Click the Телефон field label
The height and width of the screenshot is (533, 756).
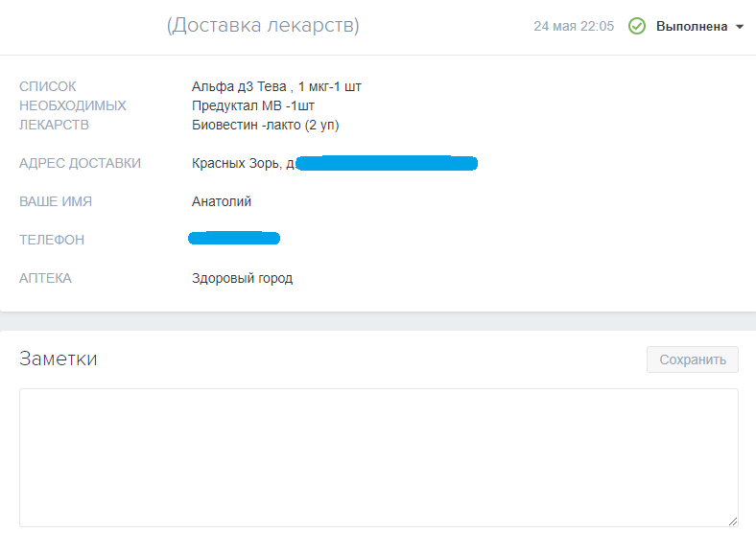coord(52,240)
